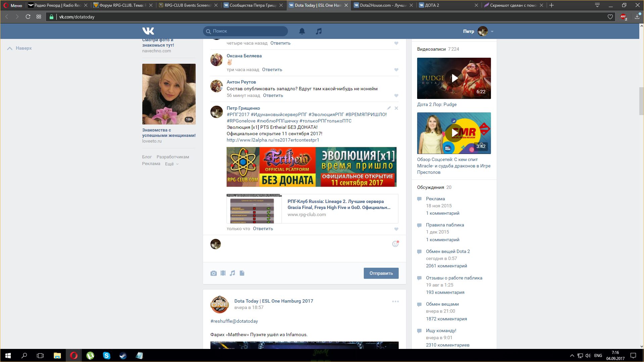Open Windows Action Center icon

[x=633, y=356]
